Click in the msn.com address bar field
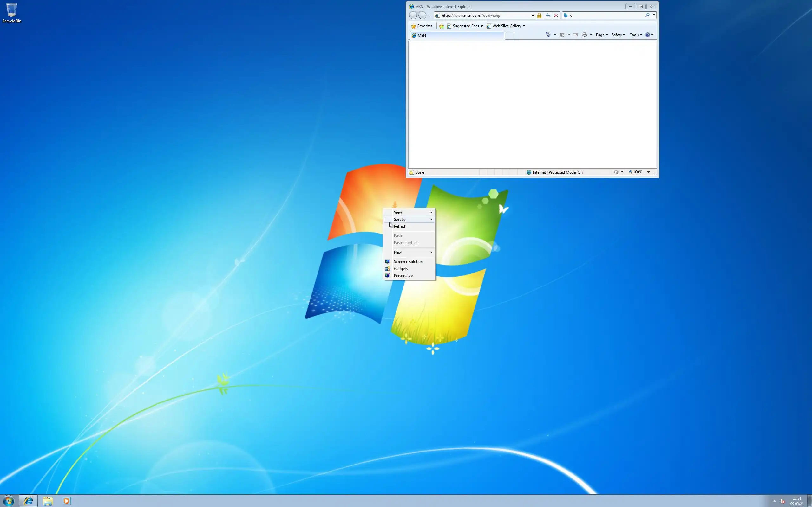The image size is (812, 507). point(483,16)
